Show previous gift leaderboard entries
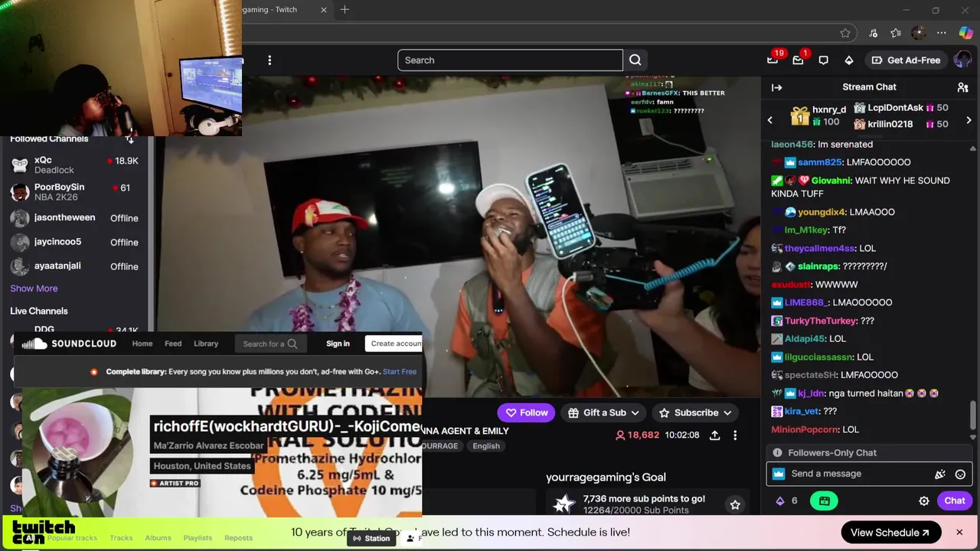 point(770,120)
